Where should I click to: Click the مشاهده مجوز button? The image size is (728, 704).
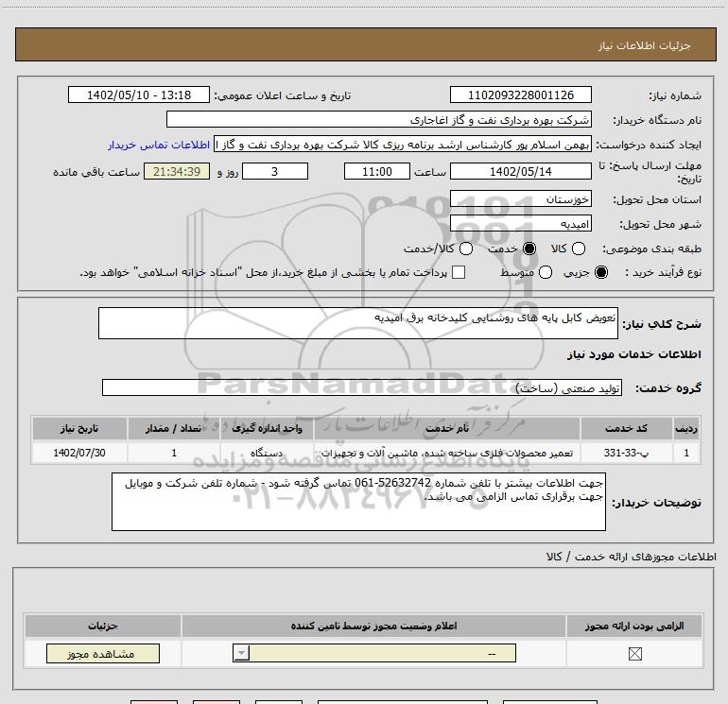(103, 653)
